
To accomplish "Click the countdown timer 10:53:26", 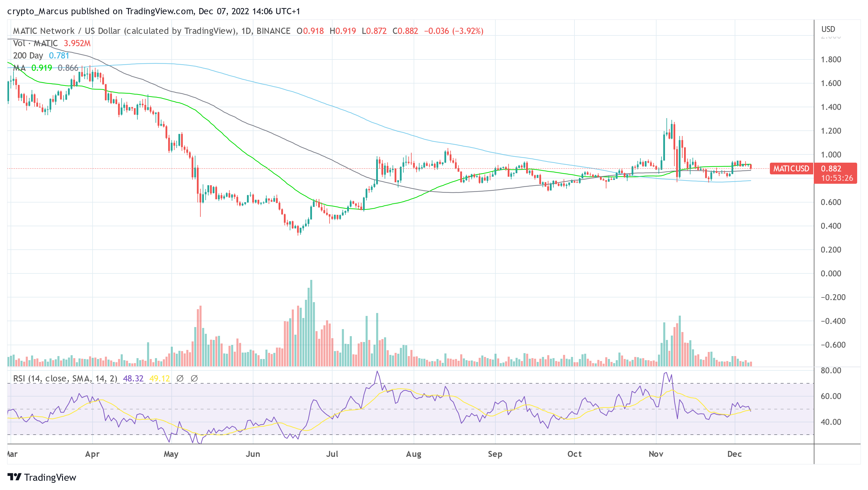I will coord(837,178).
